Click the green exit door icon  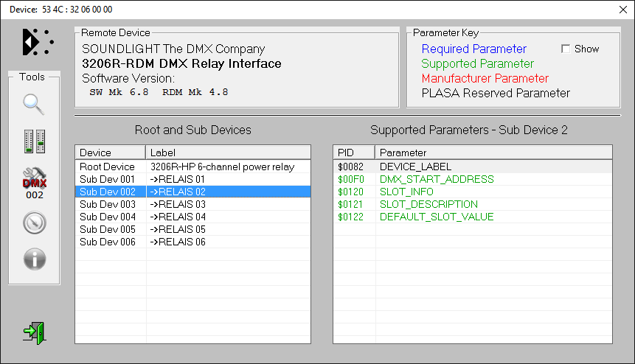pos(34,332)
